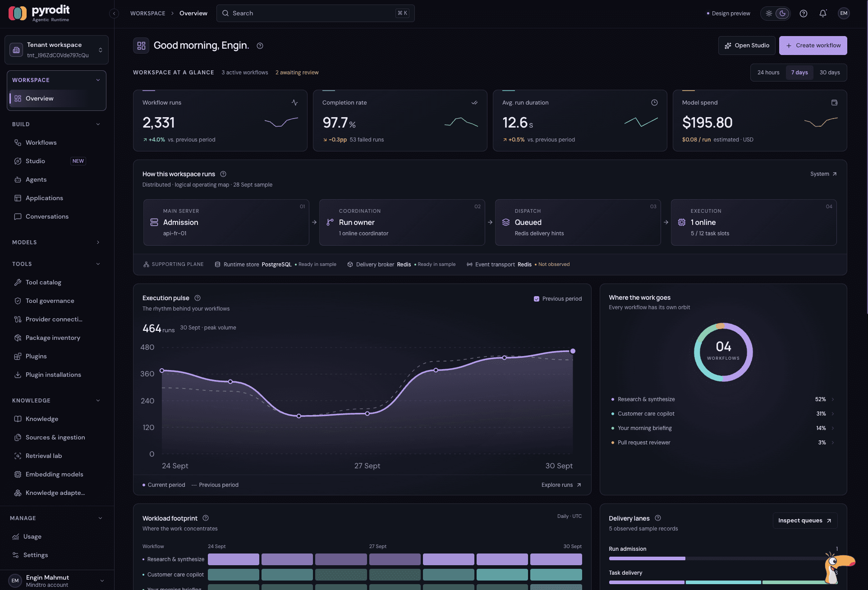The image size is (868, 590).
Task: Click the info icon beside Good morning greeting
Action: click(x=260, y=46)
